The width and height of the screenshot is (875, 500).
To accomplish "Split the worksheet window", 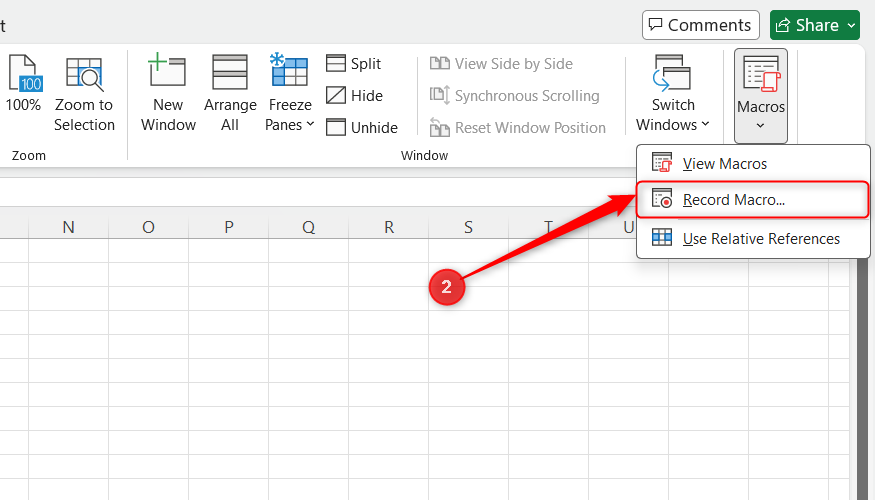I will (354, 64).
